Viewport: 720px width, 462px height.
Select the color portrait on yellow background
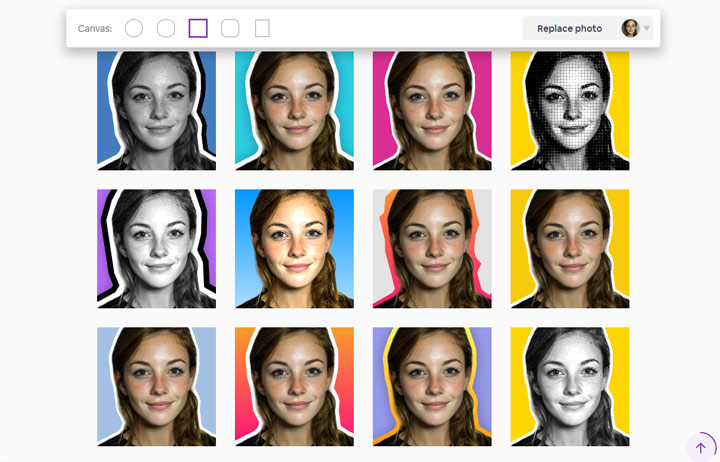click(570, 248)
